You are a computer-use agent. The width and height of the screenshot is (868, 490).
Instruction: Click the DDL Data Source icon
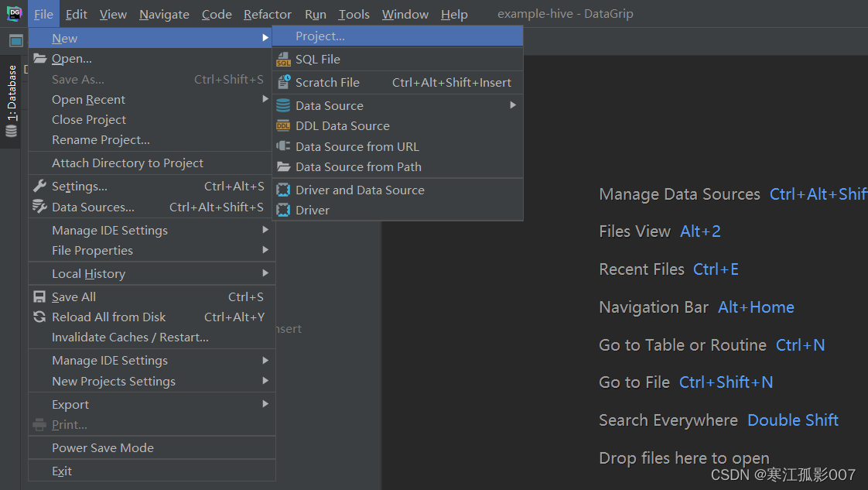pos(283,125)
